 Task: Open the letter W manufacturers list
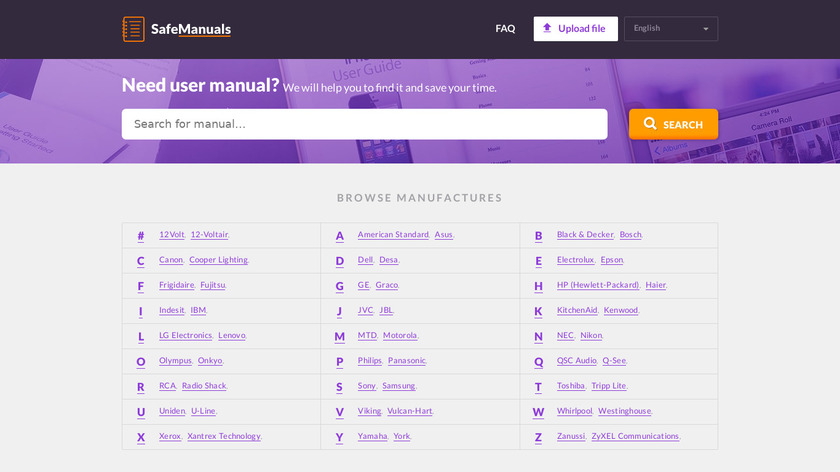[x=538, y=412]
